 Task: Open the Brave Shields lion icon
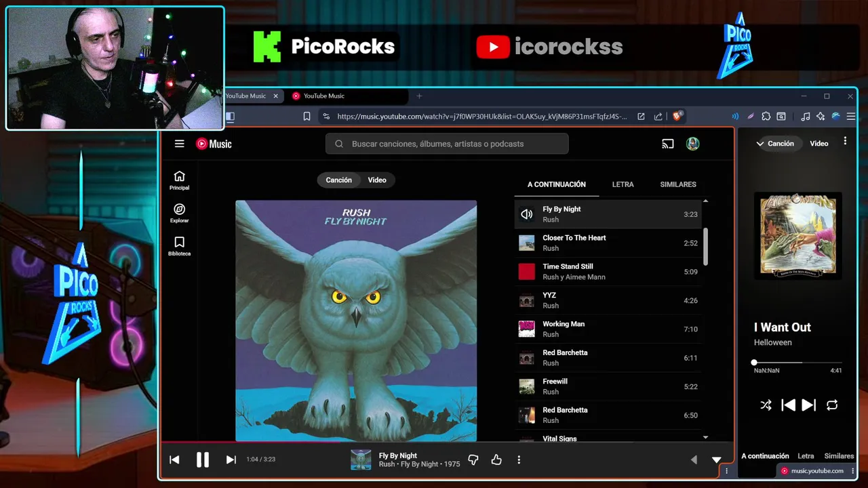pyautogui.click(x=677, y=116)
